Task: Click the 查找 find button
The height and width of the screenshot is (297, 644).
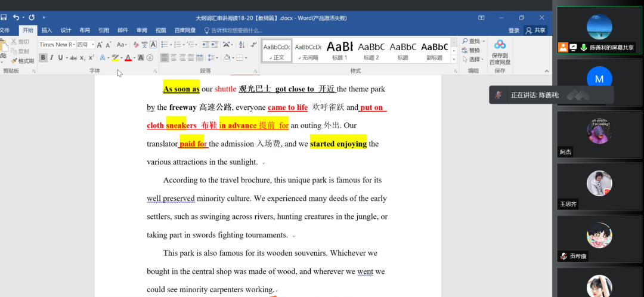Action: pyautogui.click(x=473, y=41)
